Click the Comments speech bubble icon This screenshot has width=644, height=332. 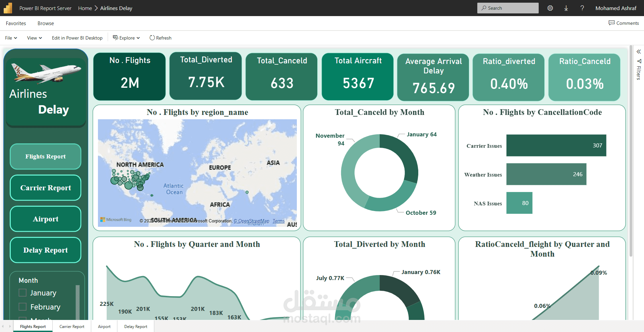[612, 23]
